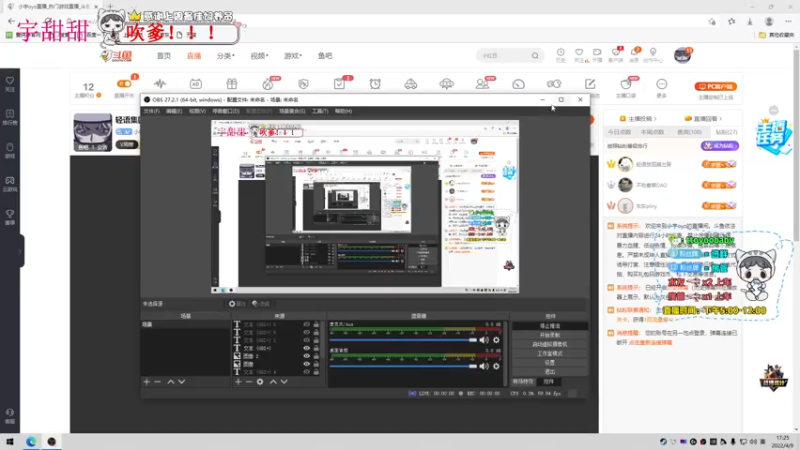Open the three-dots more icon

coord(662,84)
